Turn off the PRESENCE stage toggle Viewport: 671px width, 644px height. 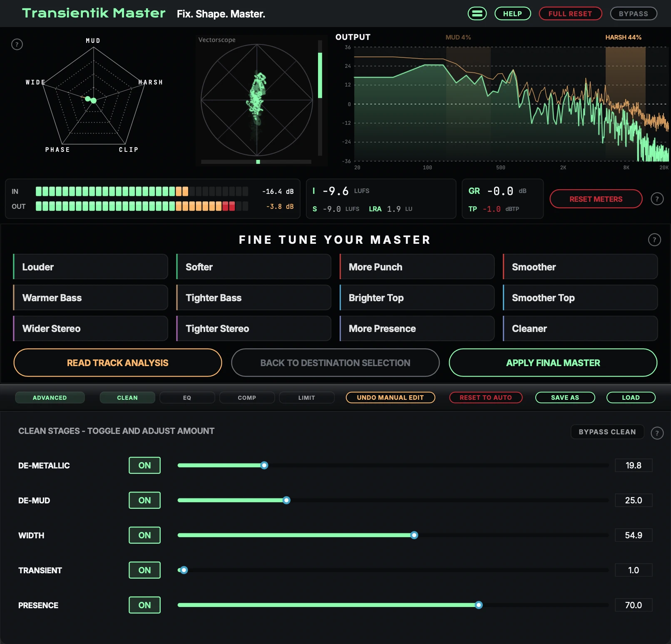click(144, 605)
